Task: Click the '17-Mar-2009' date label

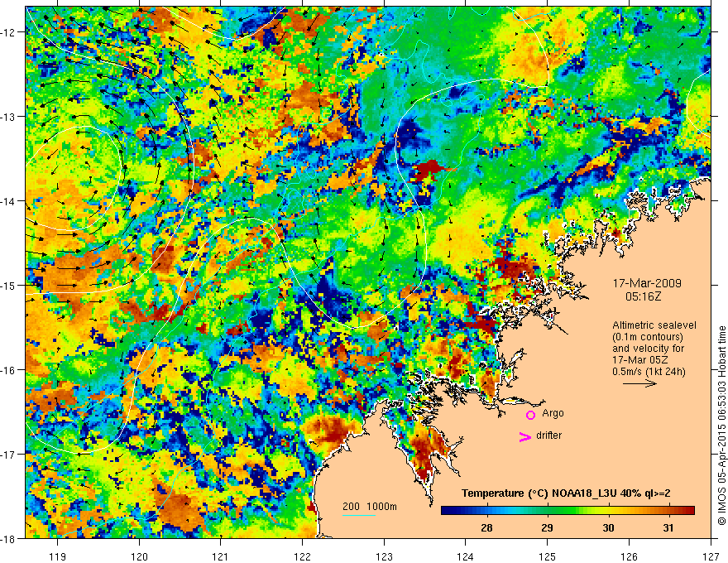Action: (x=647, y=283)
